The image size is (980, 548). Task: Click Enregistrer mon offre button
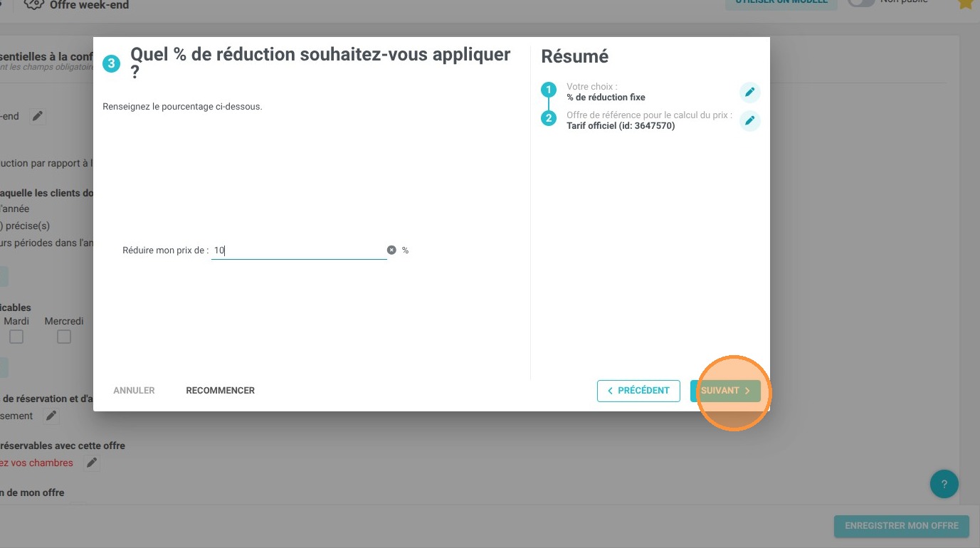902,526
